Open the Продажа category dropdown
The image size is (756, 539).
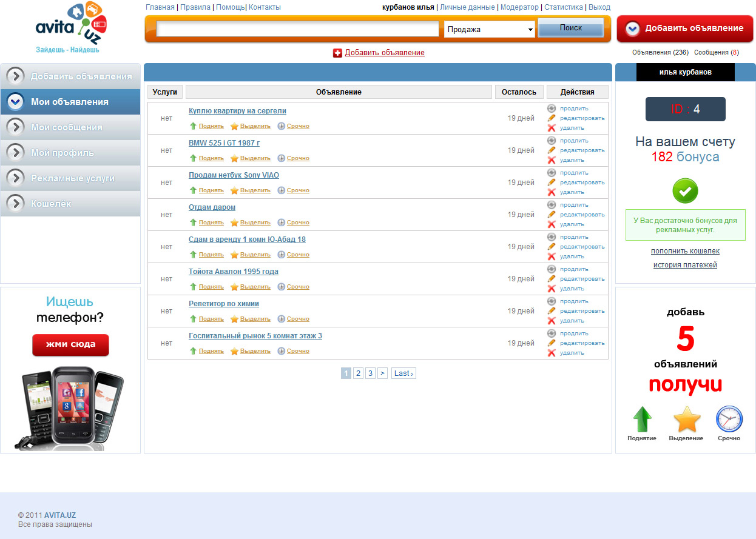click(490, 29)
